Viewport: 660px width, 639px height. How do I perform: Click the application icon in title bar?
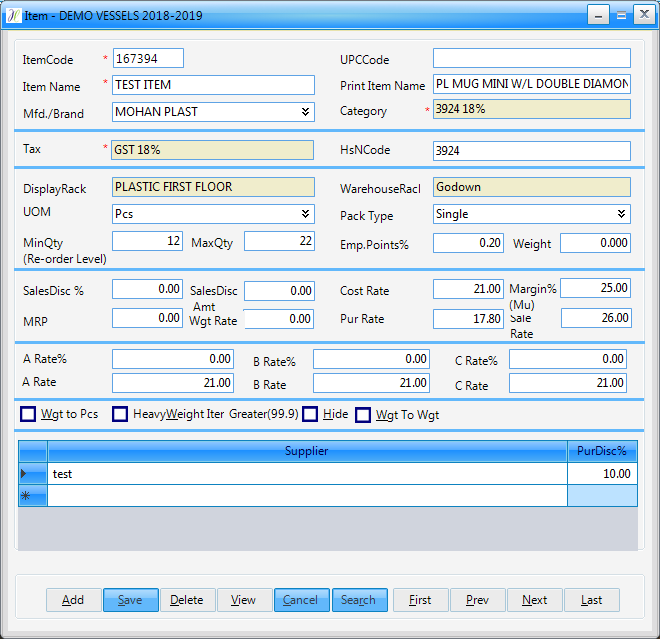[12, 15]
